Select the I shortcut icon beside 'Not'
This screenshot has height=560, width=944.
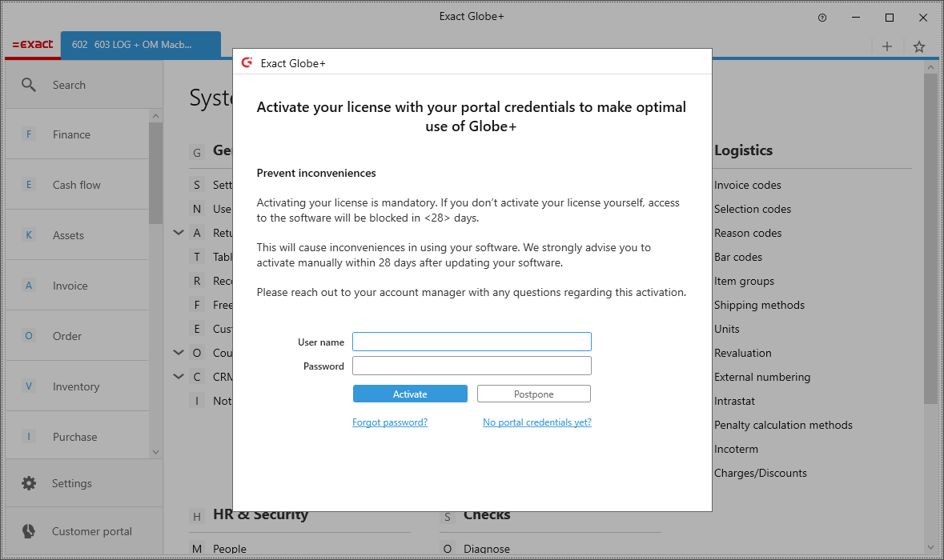click(197, 401)
